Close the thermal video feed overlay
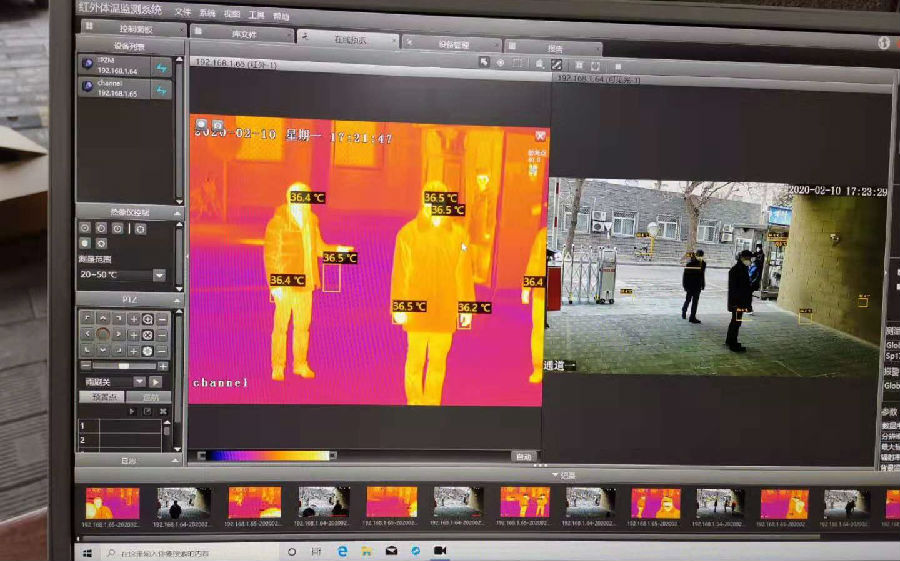Image resolution: width=900 pixels, height=561 pixels. point(540,135)
